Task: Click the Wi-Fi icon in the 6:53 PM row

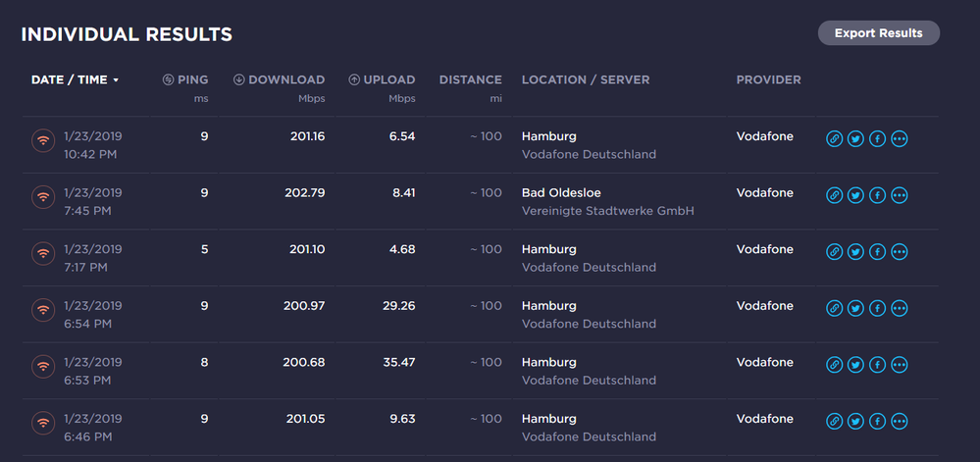Action: tap(42, 365)
